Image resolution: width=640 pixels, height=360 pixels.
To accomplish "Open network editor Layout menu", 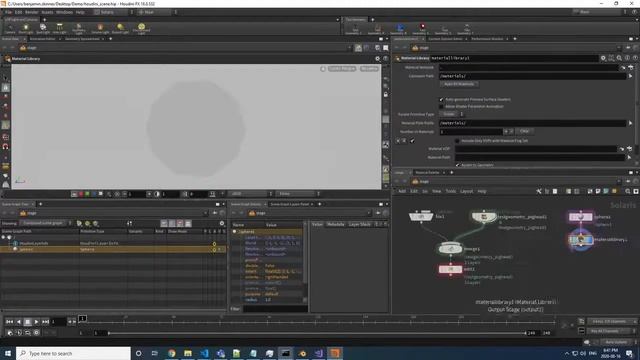I will tap(467, 191).
